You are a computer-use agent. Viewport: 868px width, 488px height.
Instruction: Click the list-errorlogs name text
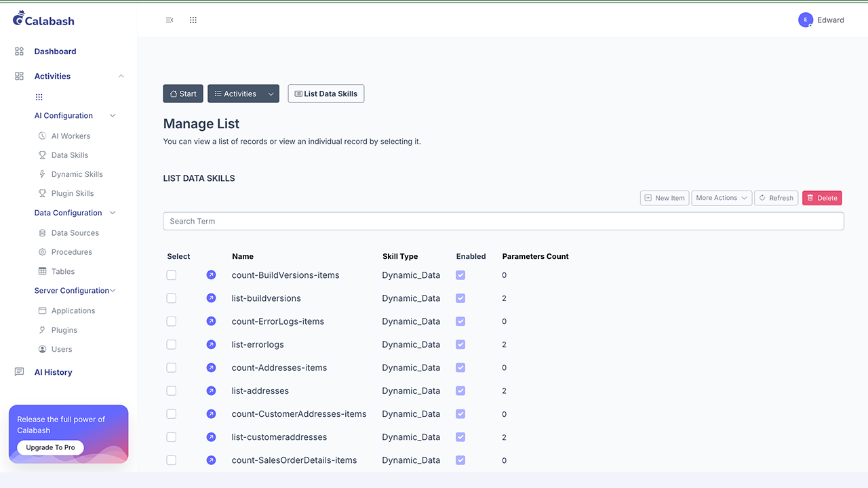coord(258,344)
